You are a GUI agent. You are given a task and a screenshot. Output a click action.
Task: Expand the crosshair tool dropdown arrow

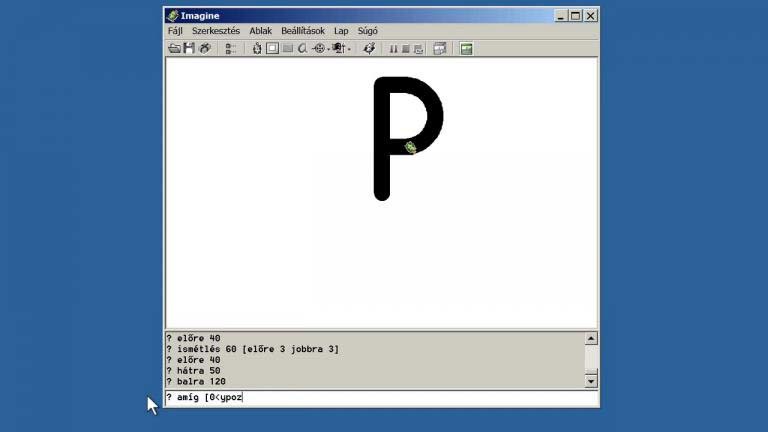pyautogui.click(x=328, y=48)
